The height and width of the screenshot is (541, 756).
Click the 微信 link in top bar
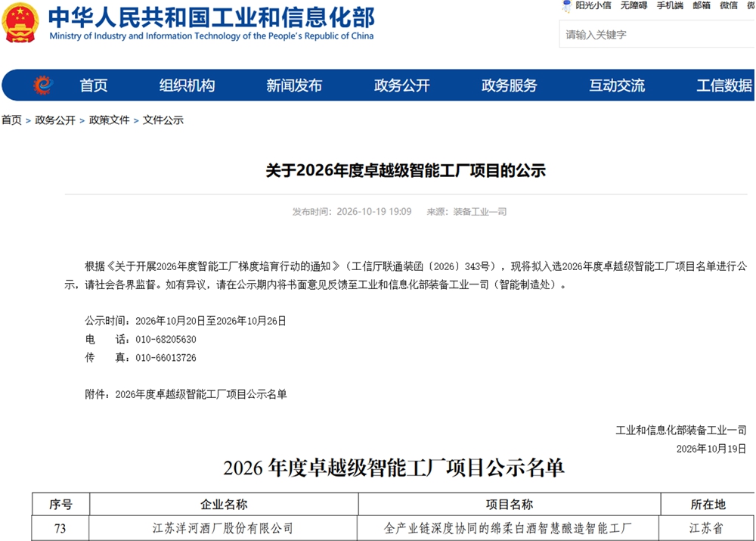coord(729,5)
